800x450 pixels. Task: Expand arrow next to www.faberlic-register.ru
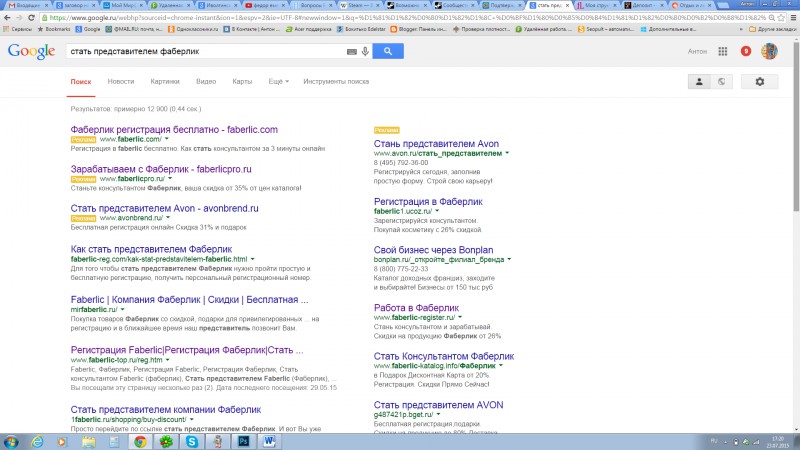tap(460, 317)
